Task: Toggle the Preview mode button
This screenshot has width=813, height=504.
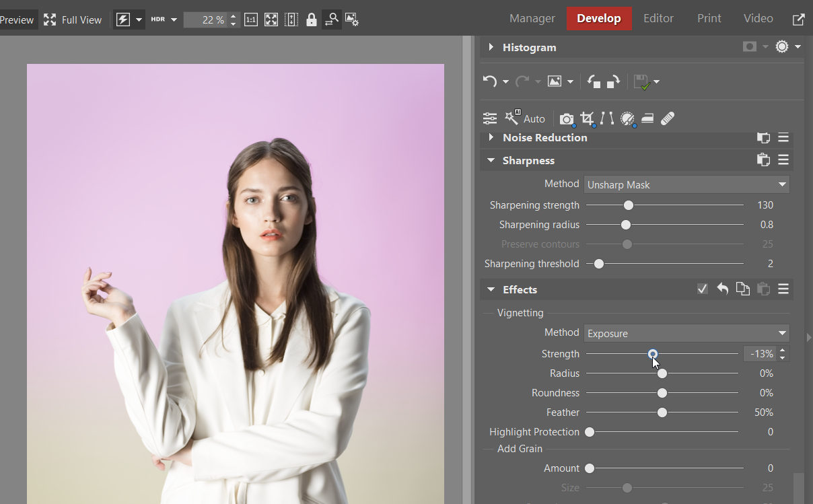Action: tap(16, 20)
